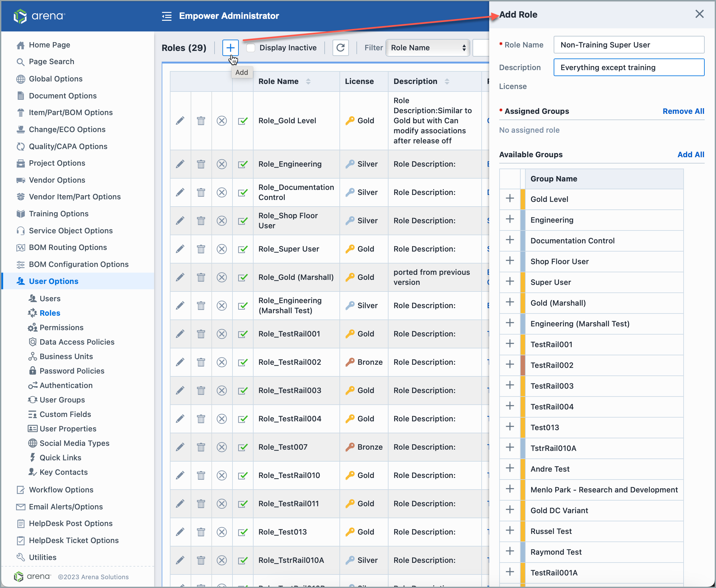The width and height of the screenshot is (716, 588).
Task: Add Andre Test group with plus icon
Action: click(x=510, y=469)
